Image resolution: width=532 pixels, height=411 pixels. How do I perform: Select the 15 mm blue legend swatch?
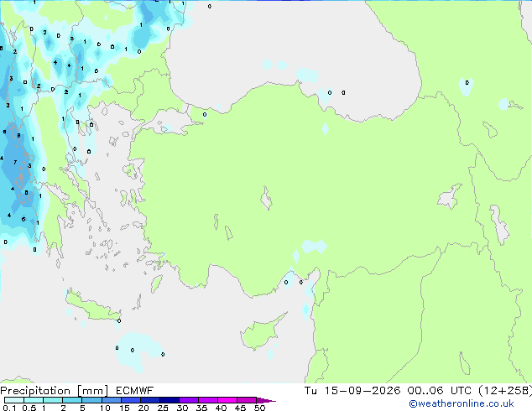coord(130,400)
